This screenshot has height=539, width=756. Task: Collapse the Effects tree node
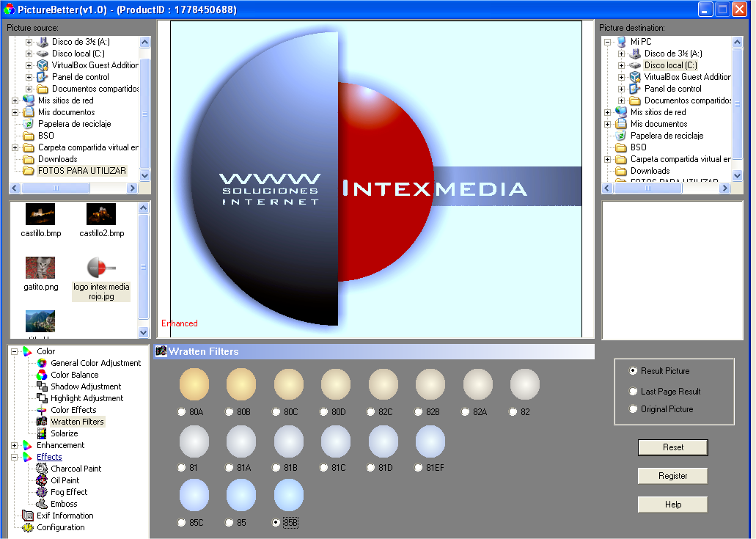coord(15,457)
